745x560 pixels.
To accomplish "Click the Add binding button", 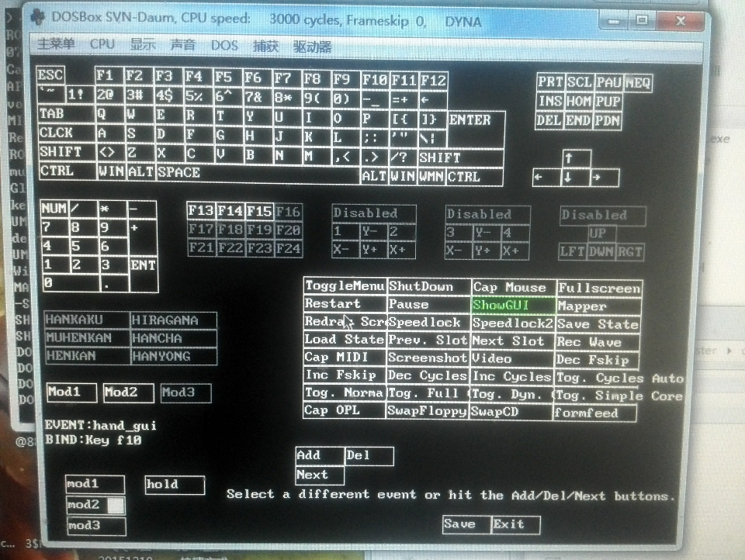I will [x=320, y=455].
